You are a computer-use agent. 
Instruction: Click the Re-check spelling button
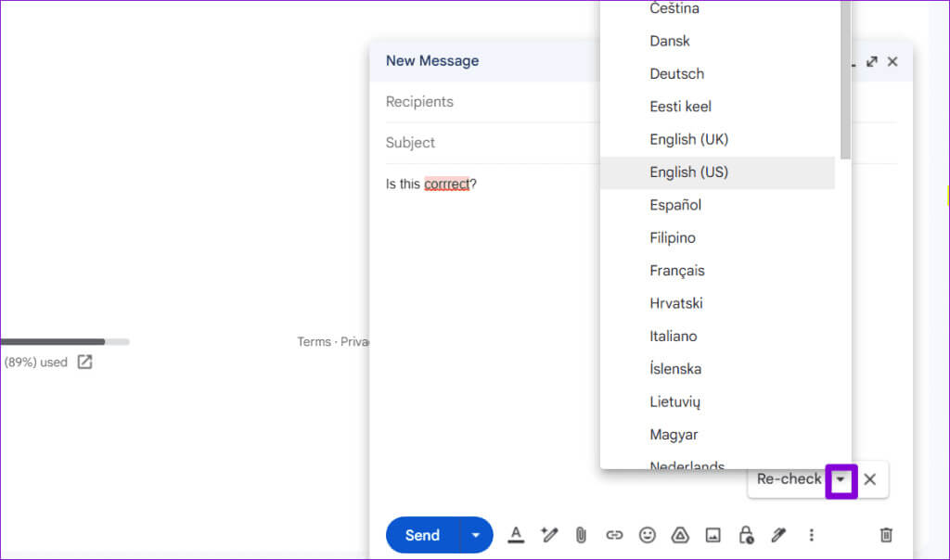(789, 479)
